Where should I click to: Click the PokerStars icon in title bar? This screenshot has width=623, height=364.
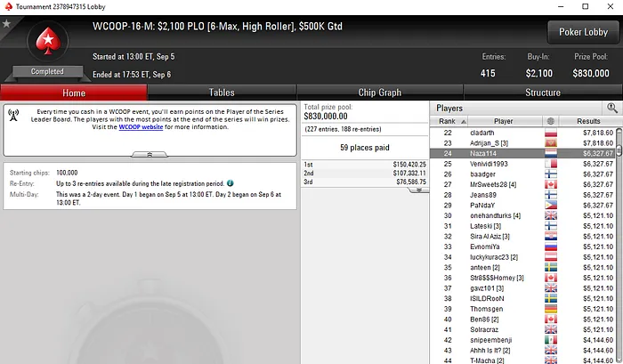(x=8, y=6)
